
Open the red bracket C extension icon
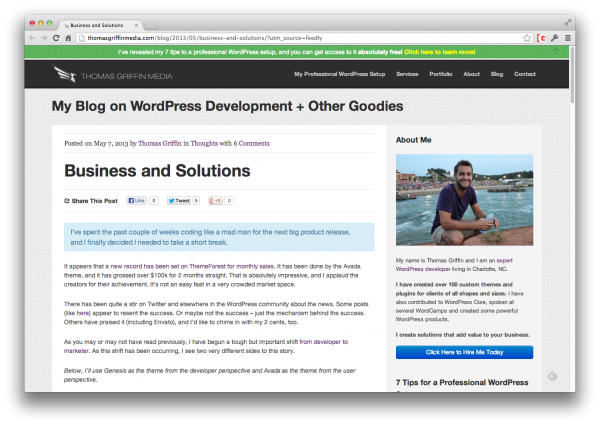pyautogui.click(x=541, y=38)
